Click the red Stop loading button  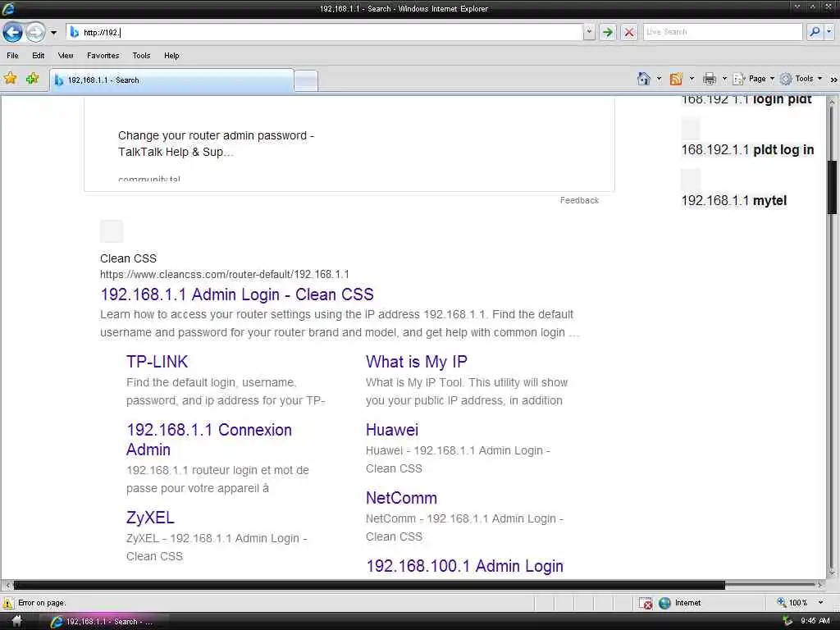point(629,32)
